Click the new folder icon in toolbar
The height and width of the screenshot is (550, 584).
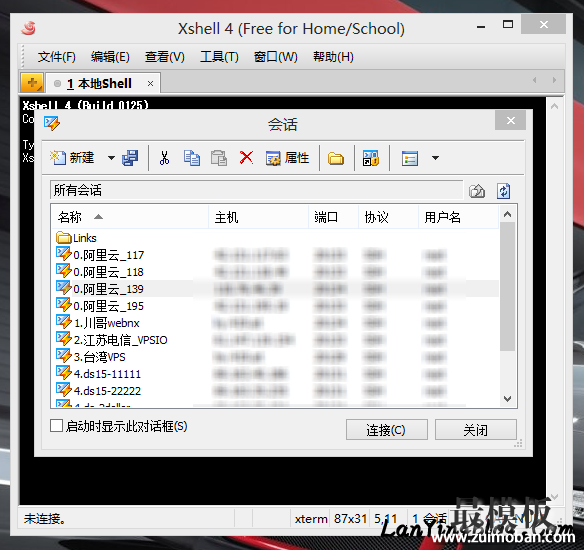point(336,158)
